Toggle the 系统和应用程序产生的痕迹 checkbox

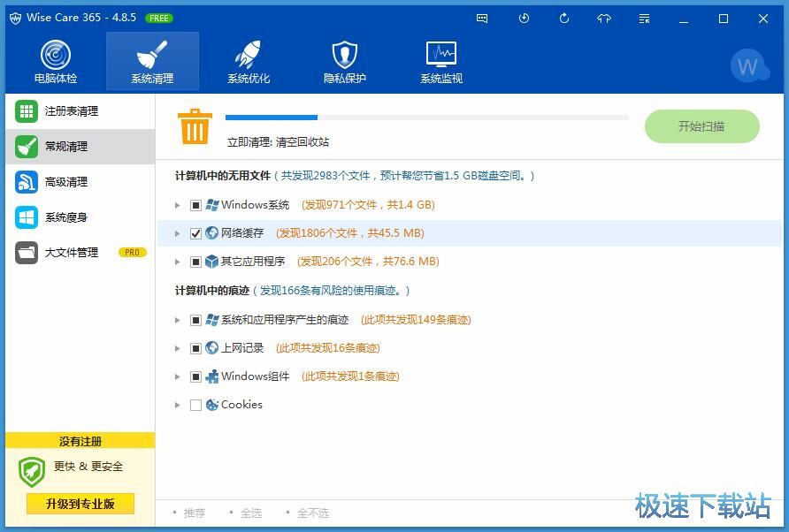[x=195, y=320]
